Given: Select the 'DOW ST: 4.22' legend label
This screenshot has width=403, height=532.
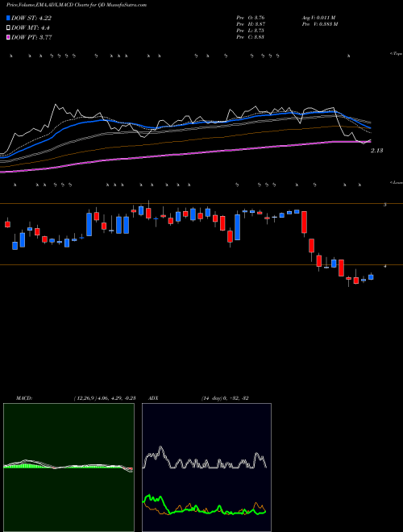Looking at the screenshot, I should tap(31, 18).
